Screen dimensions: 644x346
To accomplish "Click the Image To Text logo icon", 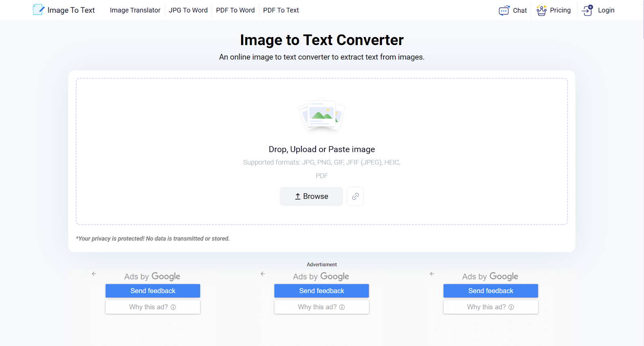I will (x=38, y=10).
